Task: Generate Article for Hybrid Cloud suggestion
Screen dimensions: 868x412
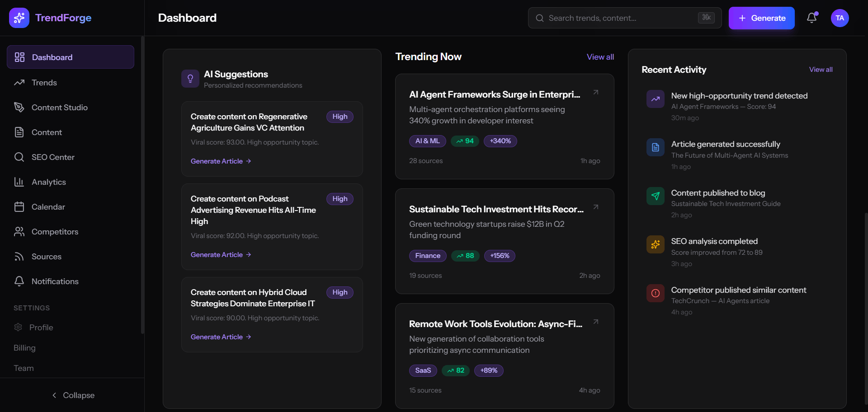Action: (x=221, y=337)
